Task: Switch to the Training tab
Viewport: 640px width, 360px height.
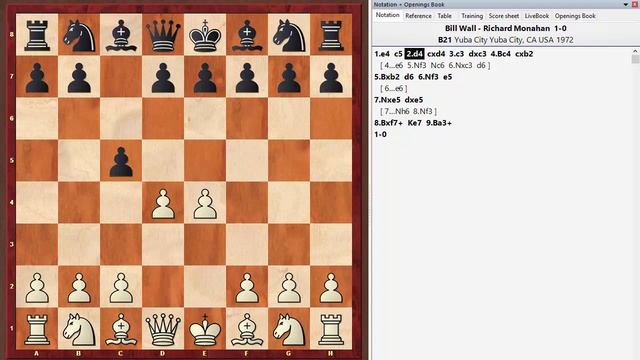Action: (x=472, y=16)
